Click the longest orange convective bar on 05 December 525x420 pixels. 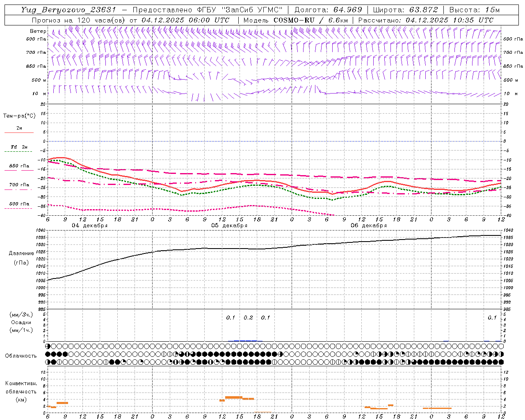tap(234, 397)
